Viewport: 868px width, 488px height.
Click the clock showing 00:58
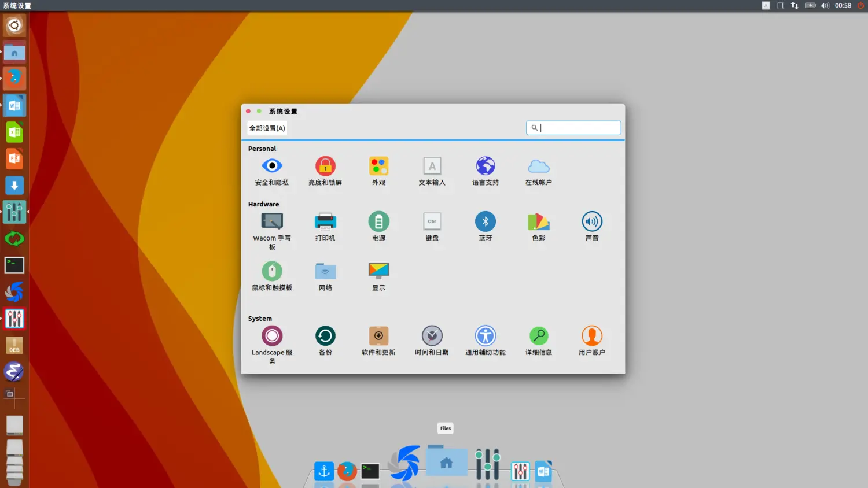(843, 6)
